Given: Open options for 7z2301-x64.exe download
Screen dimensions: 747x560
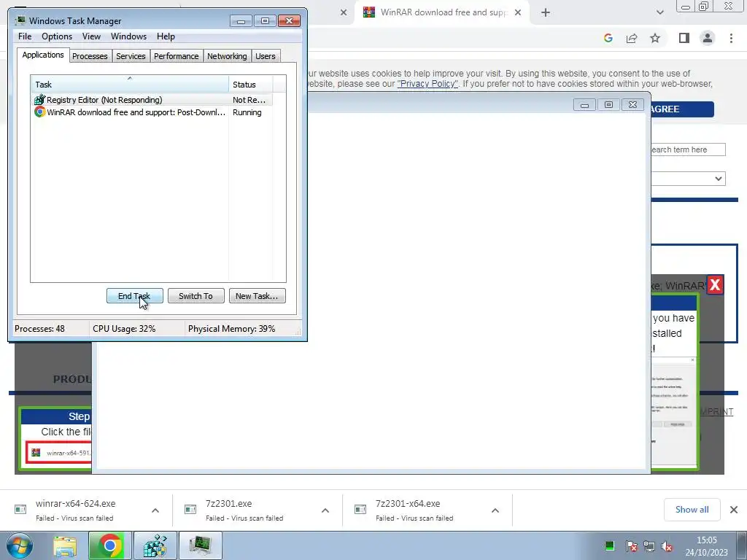Looking at the screenshot, I should click(495, 510).
